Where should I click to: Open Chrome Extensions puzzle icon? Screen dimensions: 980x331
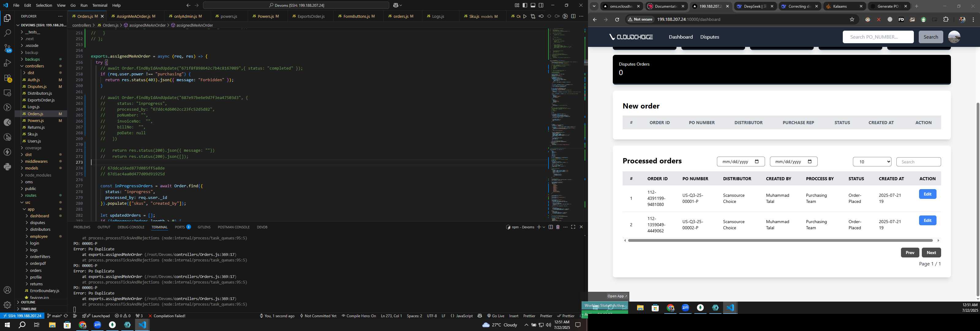[x=946, y=19]
